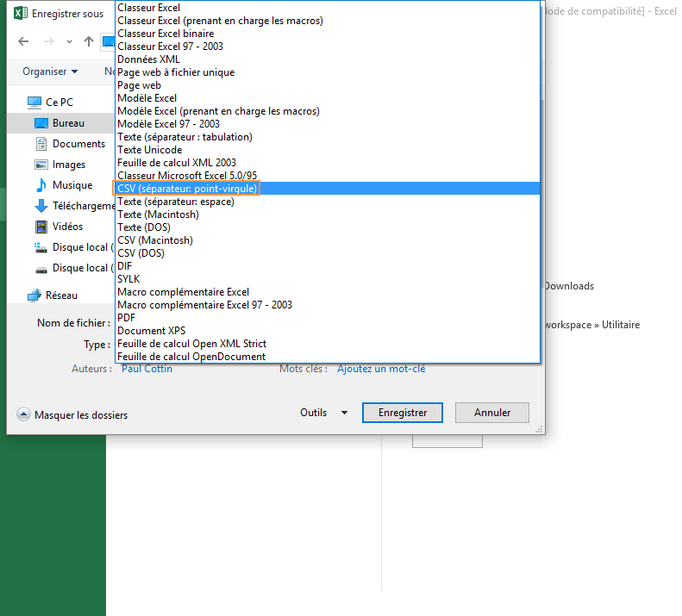Click the Musique note icon
682x616 pixels.
click(41, 185)
